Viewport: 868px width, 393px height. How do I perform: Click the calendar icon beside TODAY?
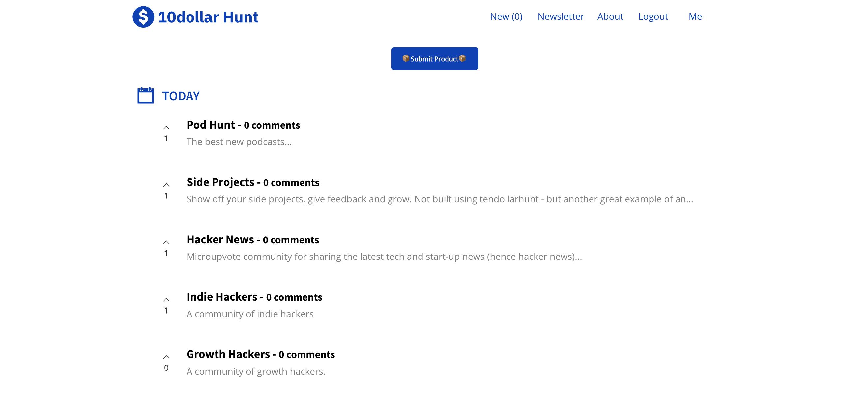(146, 95)
